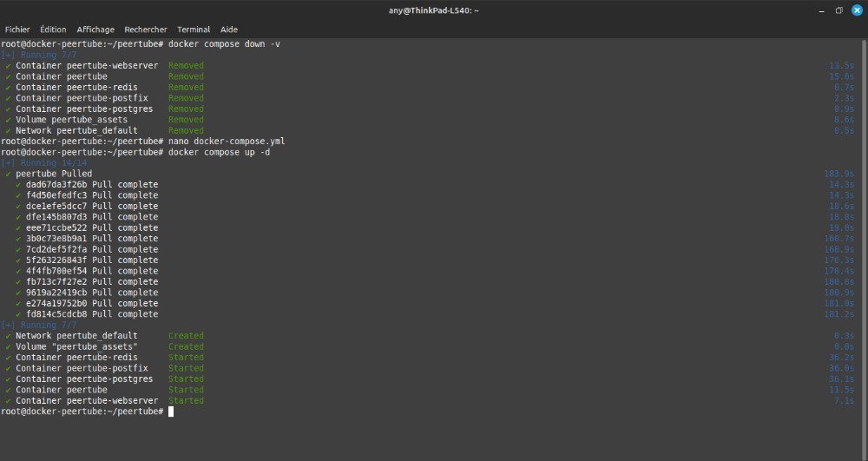This screenshot has height=461, width=868.
Task: Click 'Started' status of Container peertube-postgres
Action: coord(186,379)
